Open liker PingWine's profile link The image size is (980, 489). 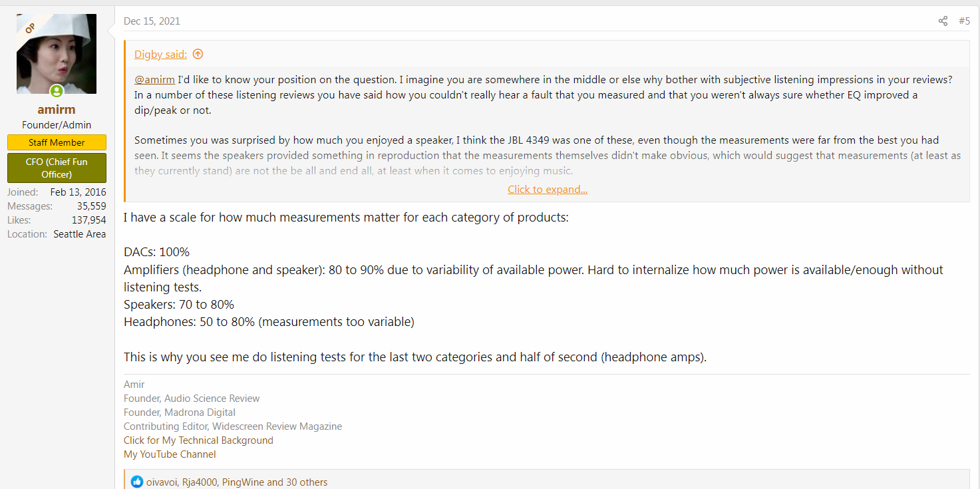243,482
